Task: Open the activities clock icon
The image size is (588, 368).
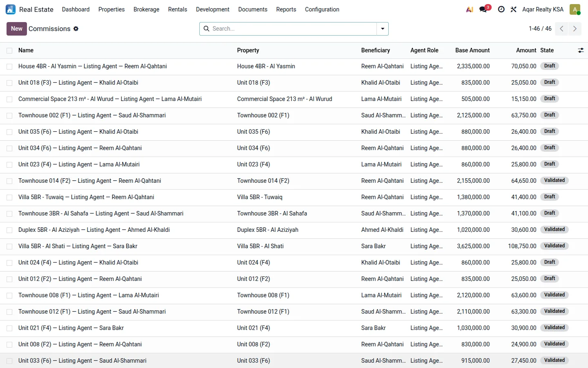Action: point(501,9)
